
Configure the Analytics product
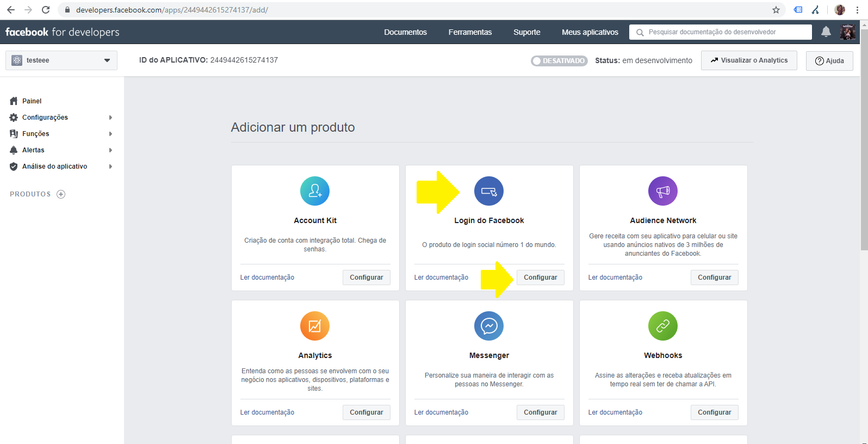[367, 412]
